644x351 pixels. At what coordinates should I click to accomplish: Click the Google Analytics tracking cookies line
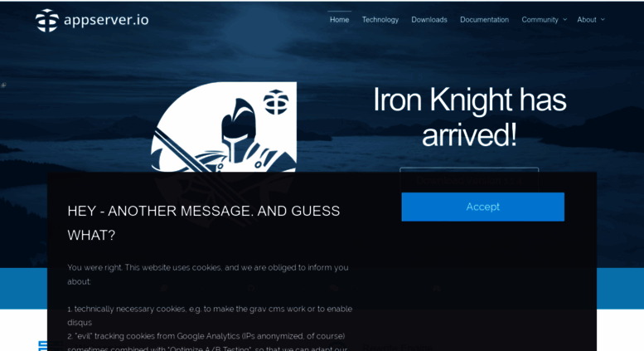[206, 336]
